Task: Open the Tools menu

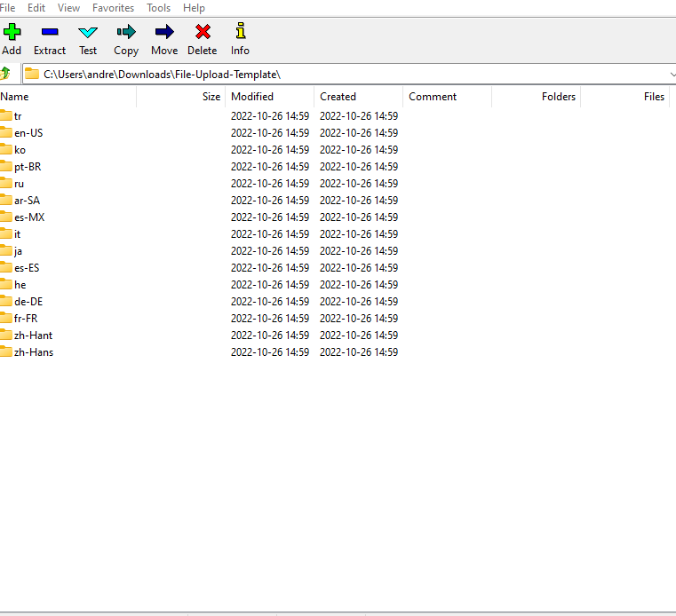Action: point(159,8)
